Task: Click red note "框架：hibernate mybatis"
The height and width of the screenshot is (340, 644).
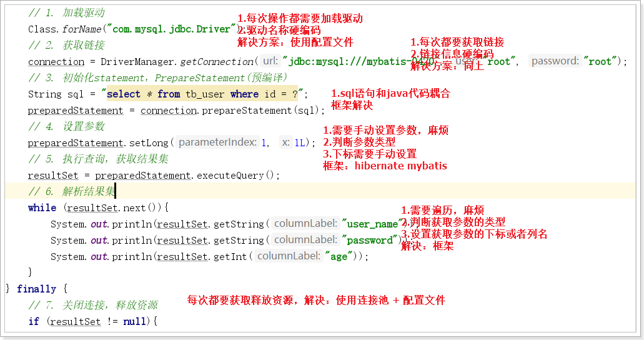Action: [385, 166]
